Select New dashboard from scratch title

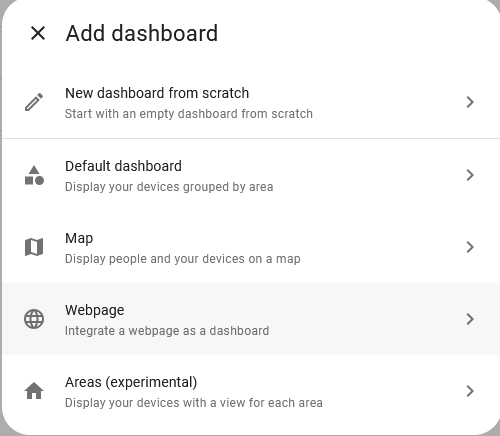pos(157,93)
